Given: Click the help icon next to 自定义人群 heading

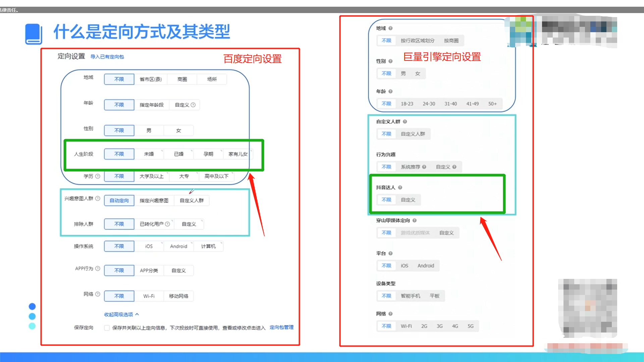Looking at the screenshot, I should pyautogui.click(x=405, y=122).
